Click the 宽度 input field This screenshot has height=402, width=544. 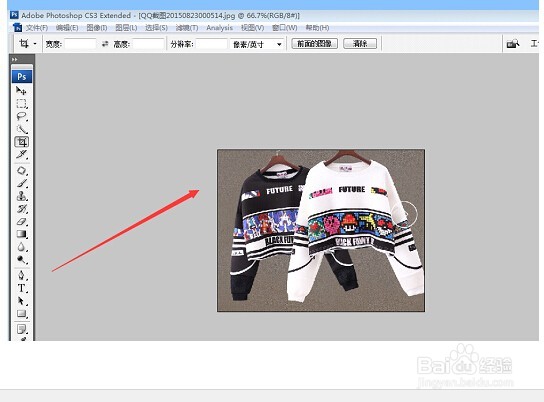pos(80,44)
